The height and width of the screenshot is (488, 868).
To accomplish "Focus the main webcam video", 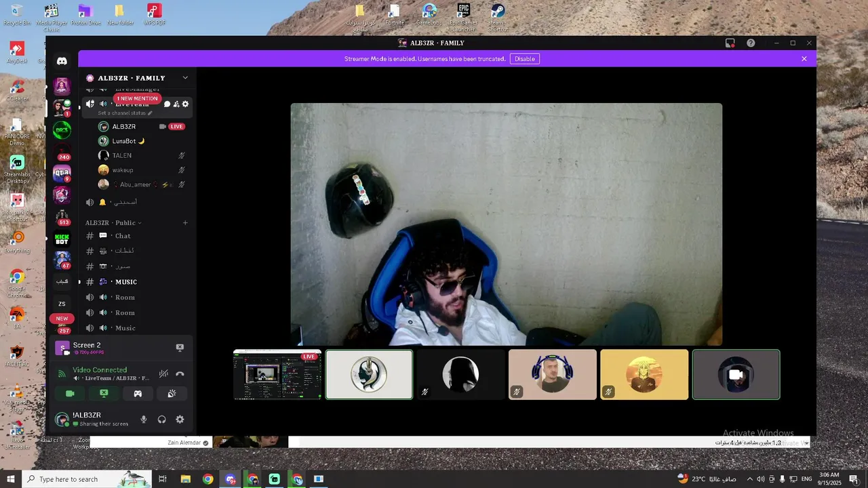I will point(507,224).
